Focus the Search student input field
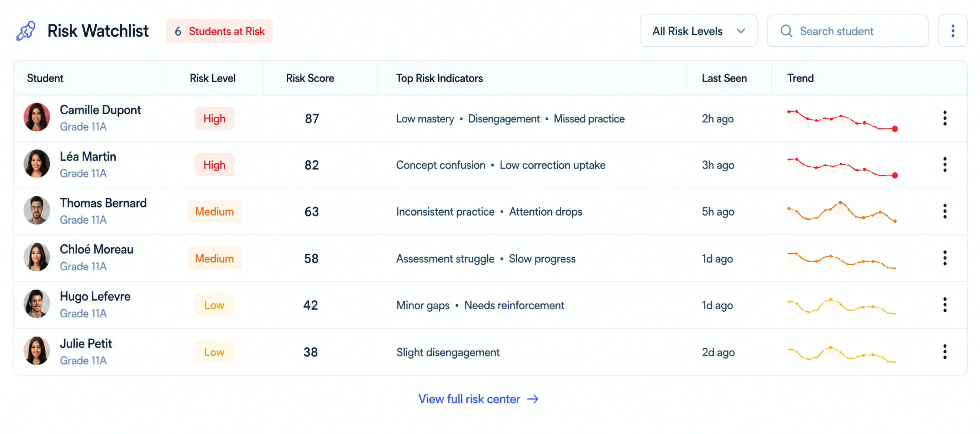This screenshot has width=980, height=434. [848, 31]
